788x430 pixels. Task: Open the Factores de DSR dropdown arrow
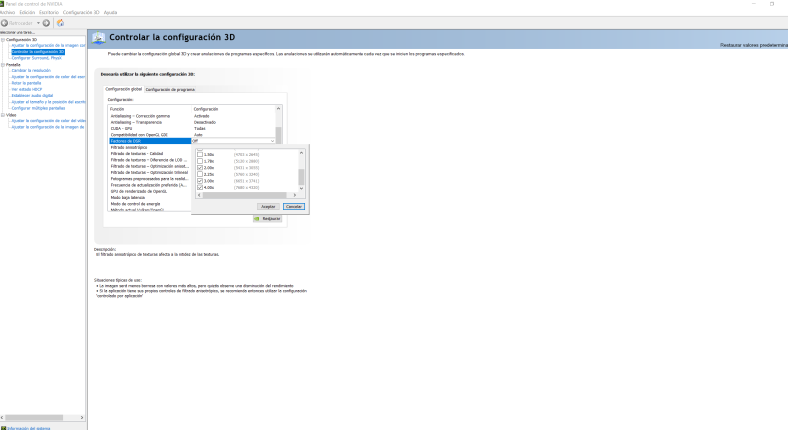click(272, 141)
